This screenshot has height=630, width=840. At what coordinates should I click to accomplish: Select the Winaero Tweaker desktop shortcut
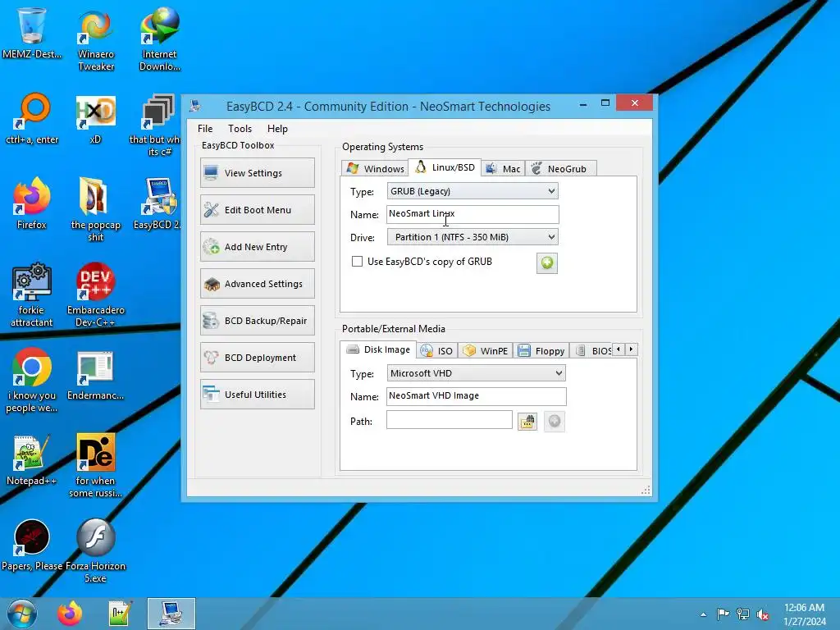(96, 40)
